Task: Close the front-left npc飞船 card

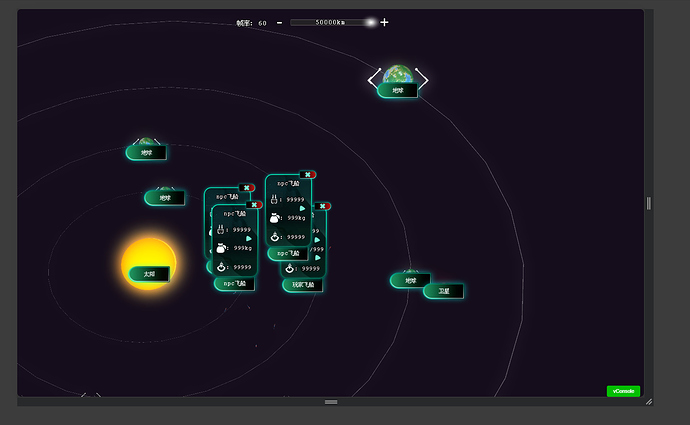Action: pos(254,205)
